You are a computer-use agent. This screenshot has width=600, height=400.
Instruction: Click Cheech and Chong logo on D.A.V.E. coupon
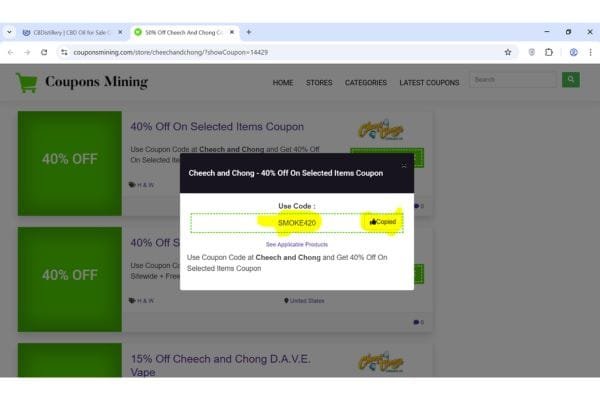(x=381, y=361)
